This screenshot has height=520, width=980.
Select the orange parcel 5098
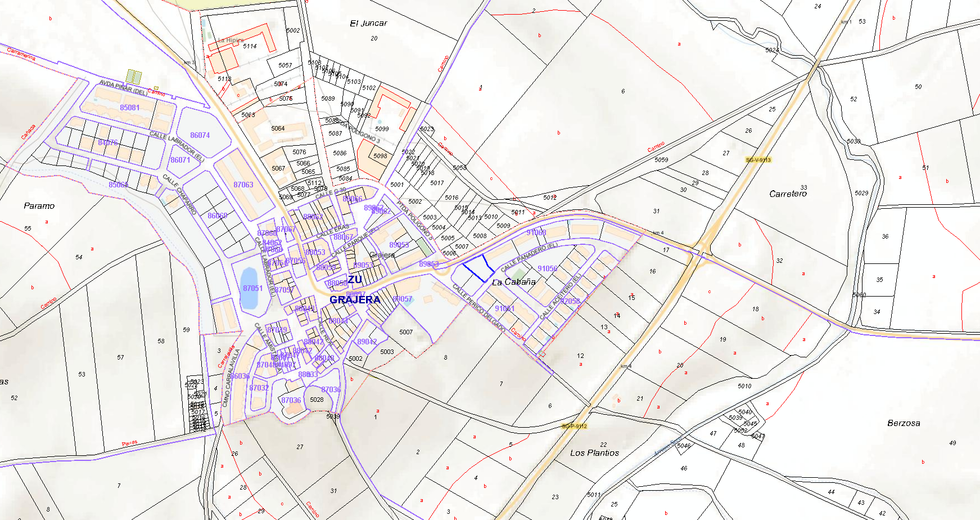pos(380,156)
